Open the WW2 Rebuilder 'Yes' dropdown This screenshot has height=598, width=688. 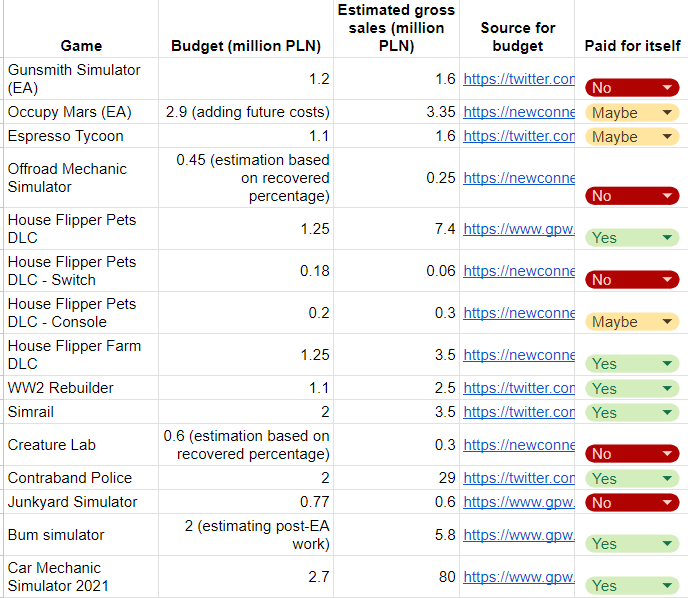click(632, 388)
